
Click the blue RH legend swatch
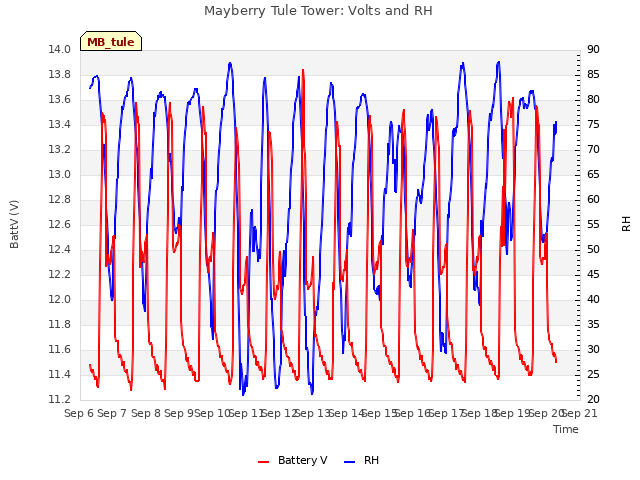350,462
